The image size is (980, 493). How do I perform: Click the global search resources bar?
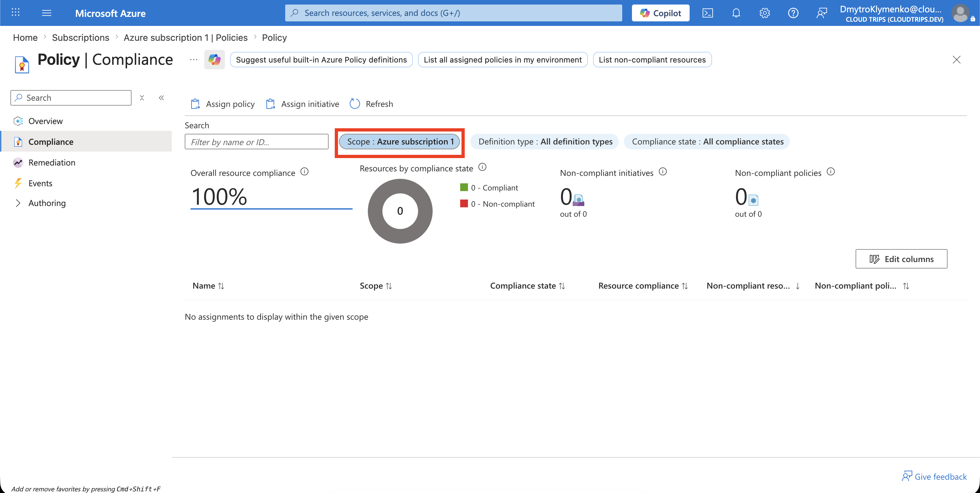click(x=453, y=13)
